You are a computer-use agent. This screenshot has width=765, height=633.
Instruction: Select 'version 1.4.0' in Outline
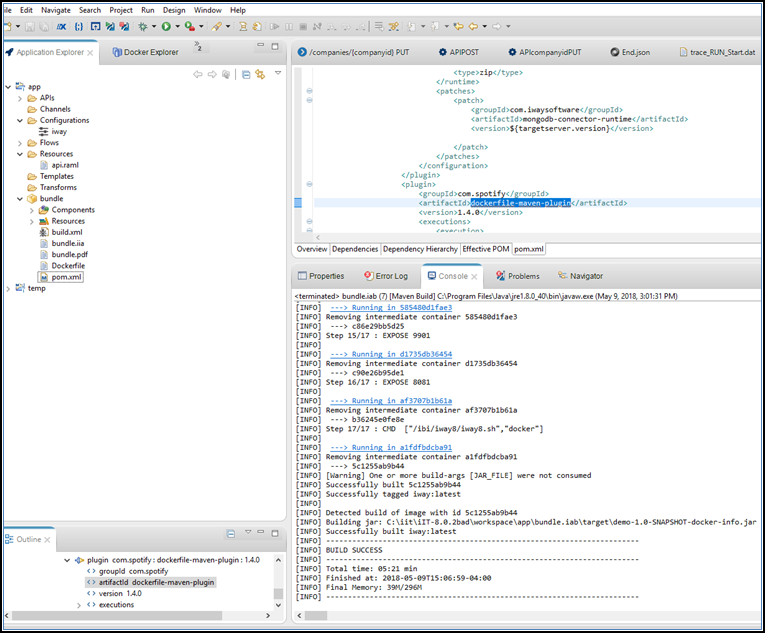114,594
